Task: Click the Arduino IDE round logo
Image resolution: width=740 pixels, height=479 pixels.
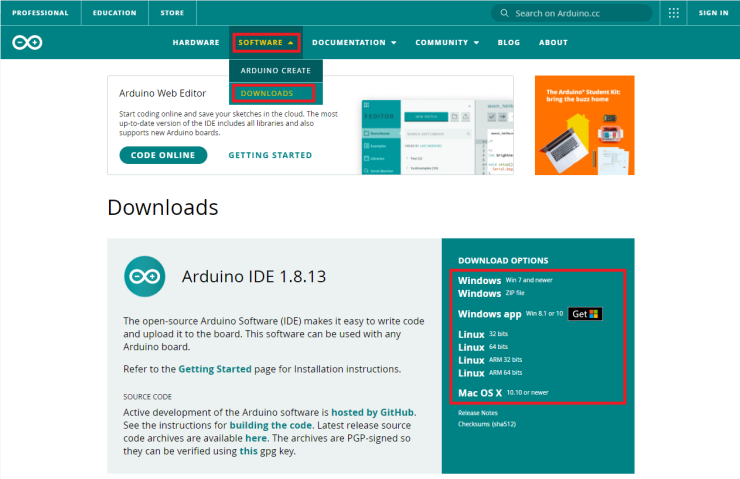Action: tap(145, 277)
